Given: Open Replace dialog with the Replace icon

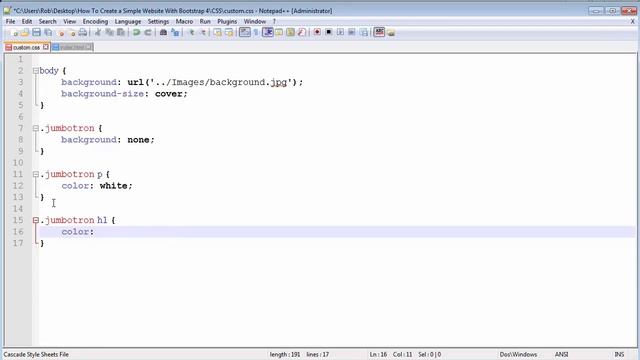Looking at the screenshot, I should pyautogui.click(x=175, y=32).
